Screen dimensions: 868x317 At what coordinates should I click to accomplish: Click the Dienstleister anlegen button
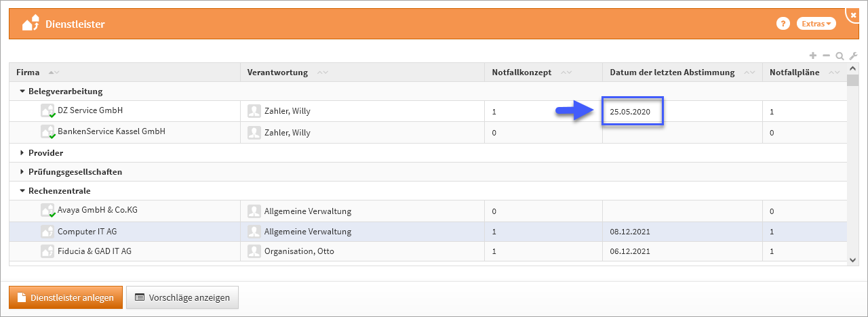tap(66, 297)
